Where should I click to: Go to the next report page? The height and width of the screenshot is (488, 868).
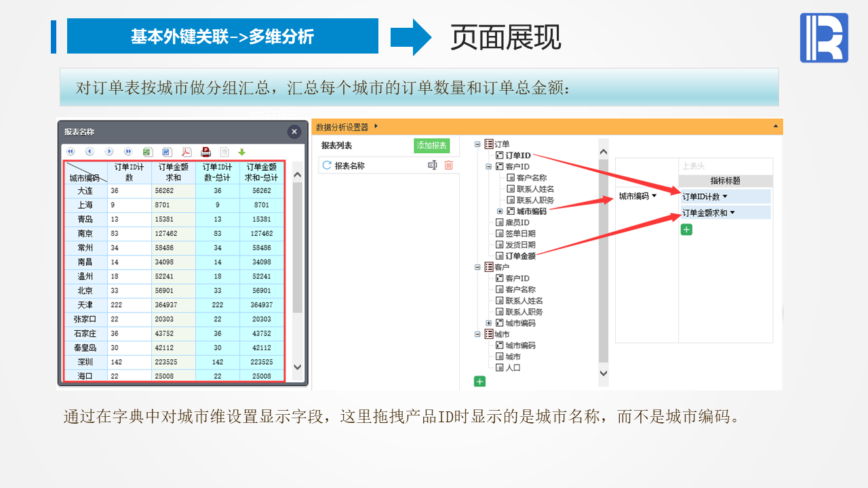108,152
